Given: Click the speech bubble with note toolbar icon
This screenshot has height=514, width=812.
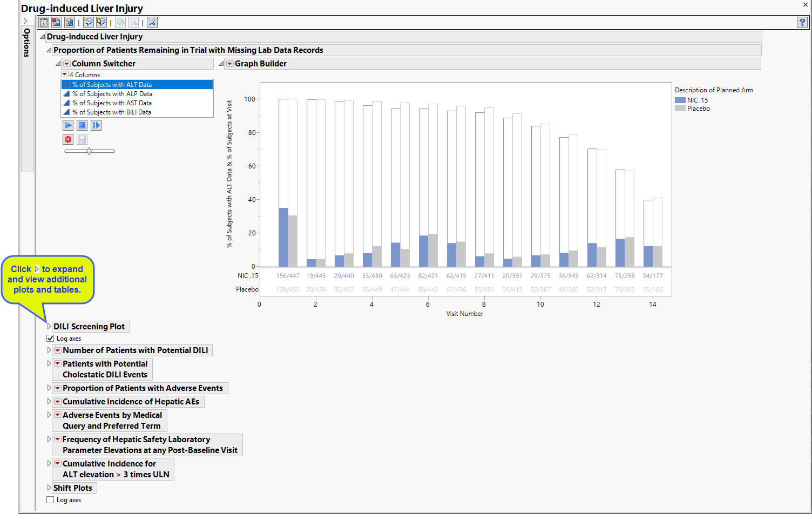Looking at the screenshot, I should point(101,22).
